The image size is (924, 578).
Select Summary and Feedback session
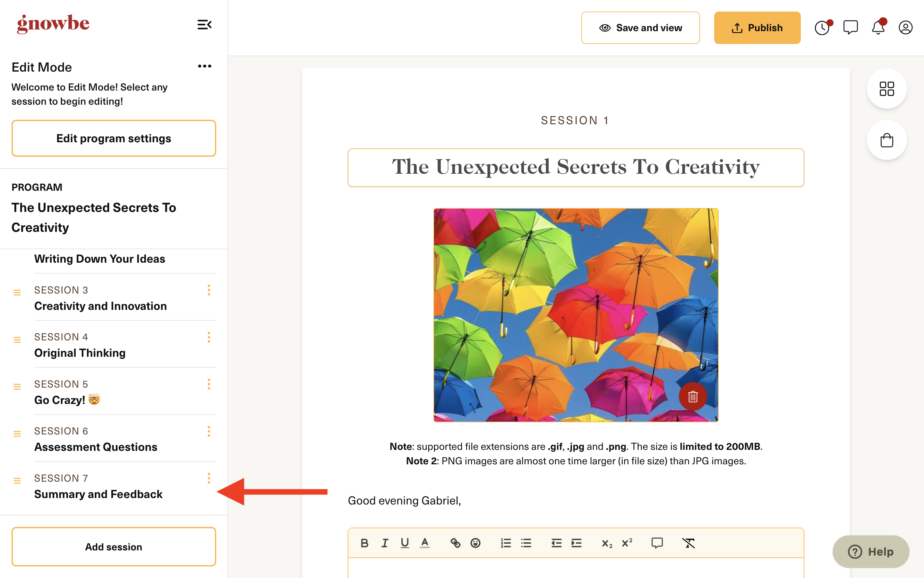pos(98,494)
